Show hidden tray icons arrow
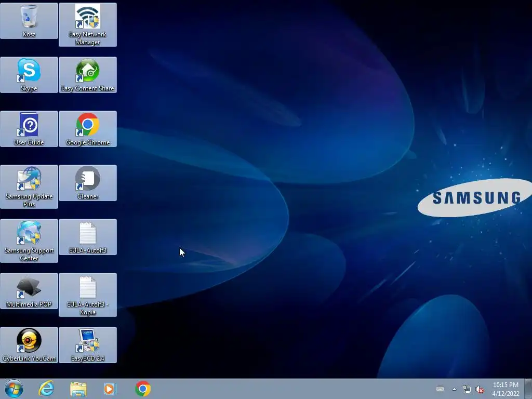 coord(454,389)
